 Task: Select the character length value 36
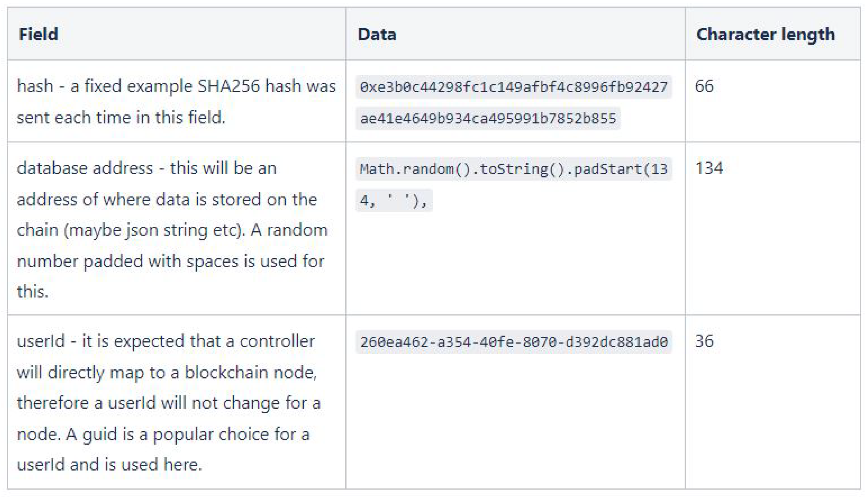tap(704, 341)
